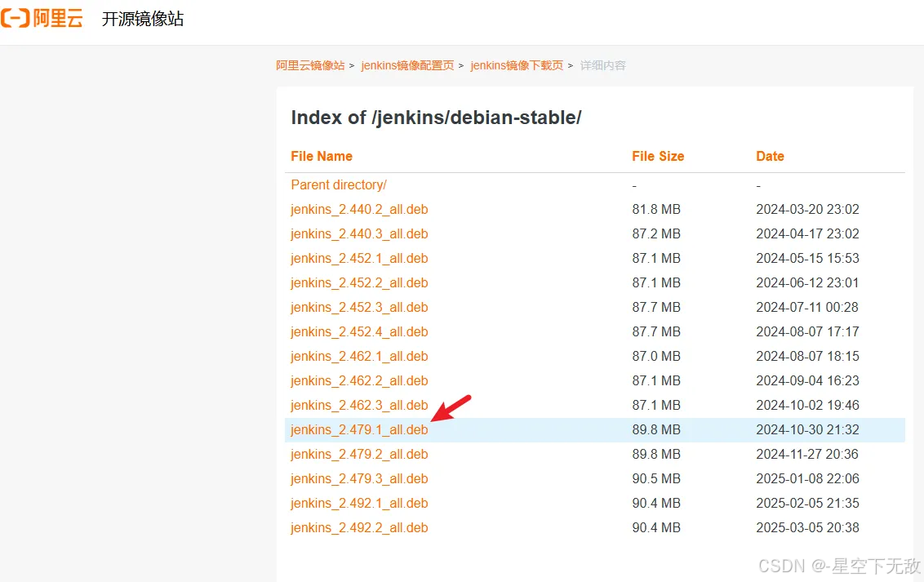924x582 pixels.
Task: Download jenkins_2.440.3_all.deb
Action: (x=359, y=233)
